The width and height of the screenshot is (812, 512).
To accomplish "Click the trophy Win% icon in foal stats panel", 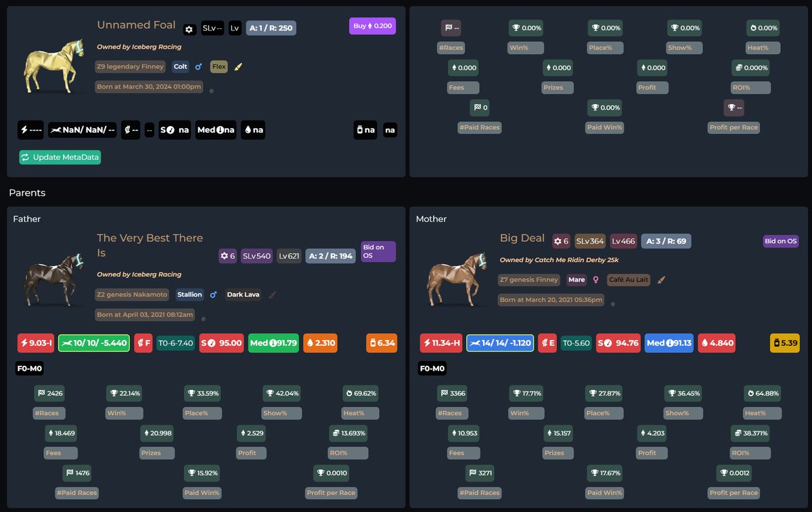I will coord(516,28).
